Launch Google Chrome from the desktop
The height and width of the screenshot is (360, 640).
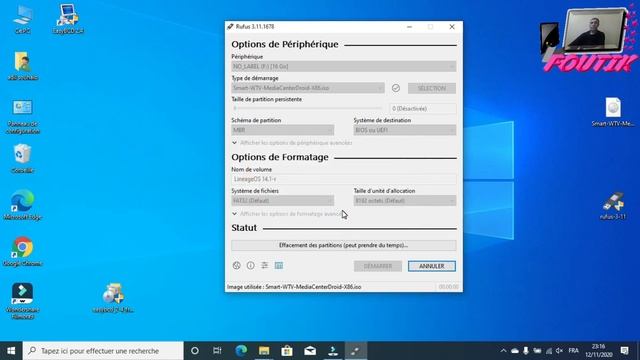point(22,251)
